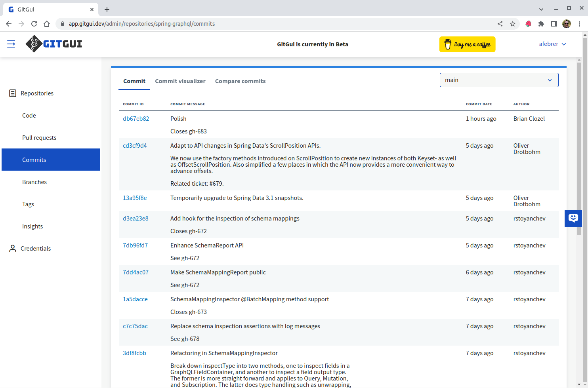The height and width of the screenshot is (388, 588).
Task: Go back using browser back arrow
Action: [9, 24]
